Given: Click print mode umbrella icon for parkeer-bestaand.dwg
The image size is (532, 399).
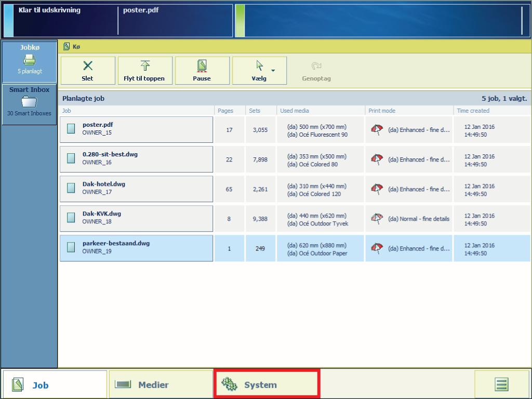Looking at the screenshot, I should coord(377,248).
